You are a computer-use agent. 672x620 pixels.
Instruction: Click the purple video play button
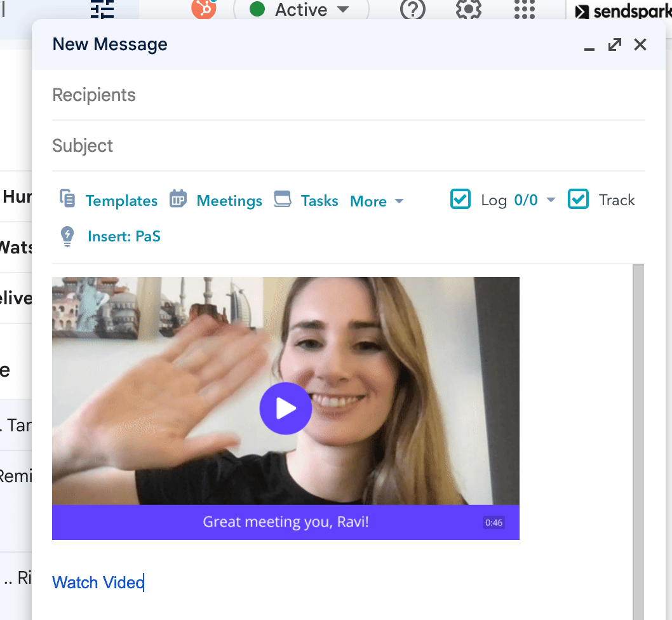click(x=285, y=408)
